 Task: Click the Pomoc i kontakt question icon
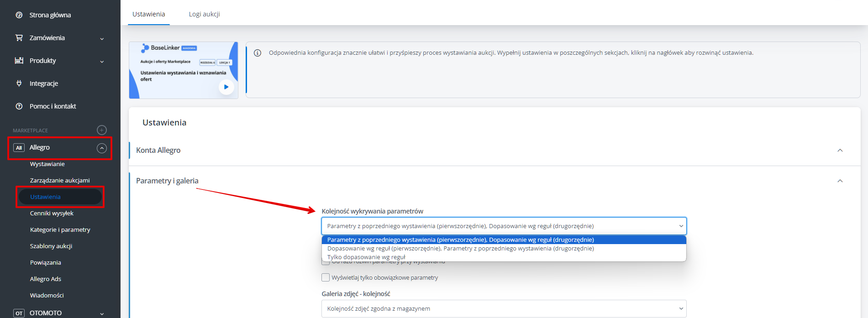coord(19,106)
